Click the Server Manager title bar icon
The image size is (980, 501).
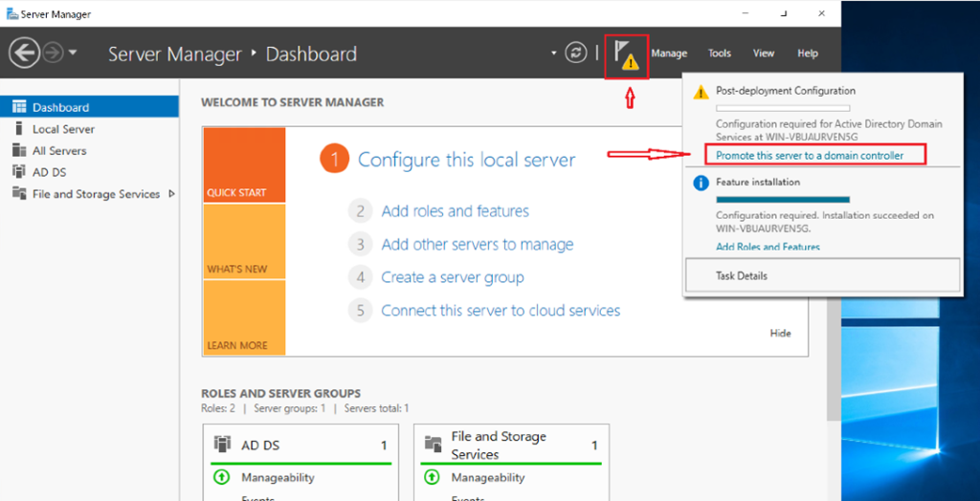pos(11,13)
